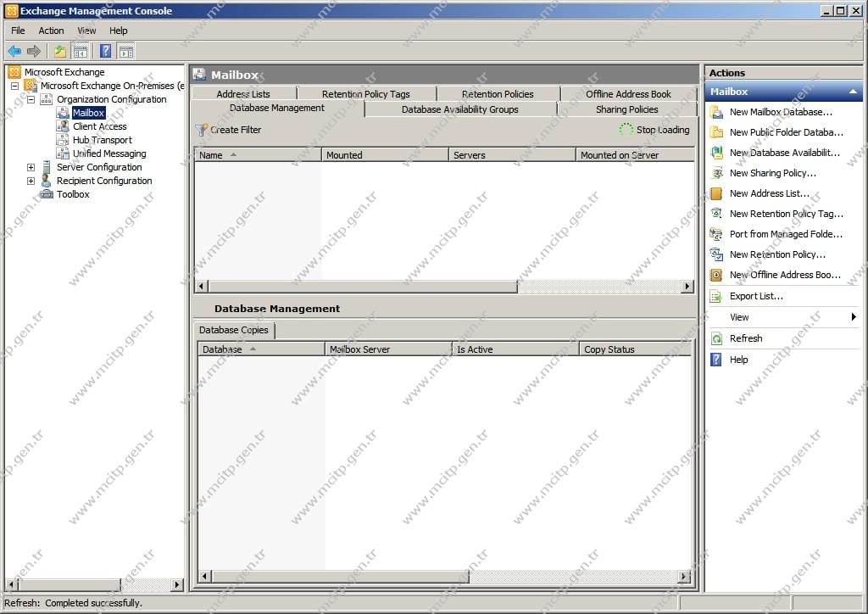868x614 pixels.
Task: Collapse the Microsoft Exchange On-Premises node
Action: pos(15,86)
